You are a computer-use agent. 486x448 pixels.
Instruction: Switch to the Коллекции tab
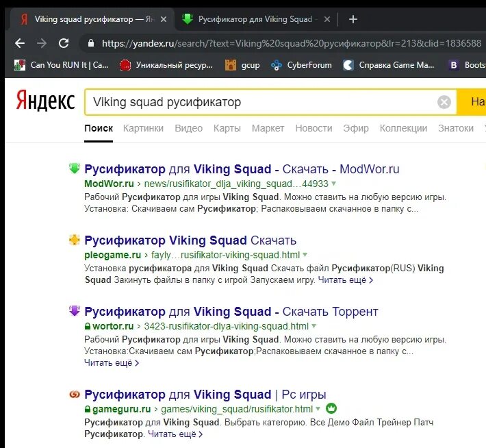[x=403, y=128]
